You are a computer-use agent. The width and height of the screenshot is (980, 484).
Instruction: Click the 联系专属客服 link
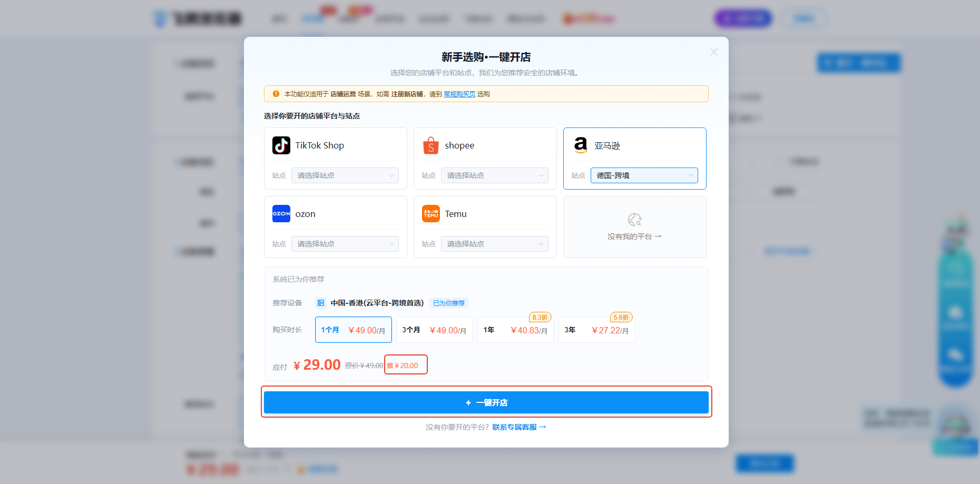coord(519,427)
